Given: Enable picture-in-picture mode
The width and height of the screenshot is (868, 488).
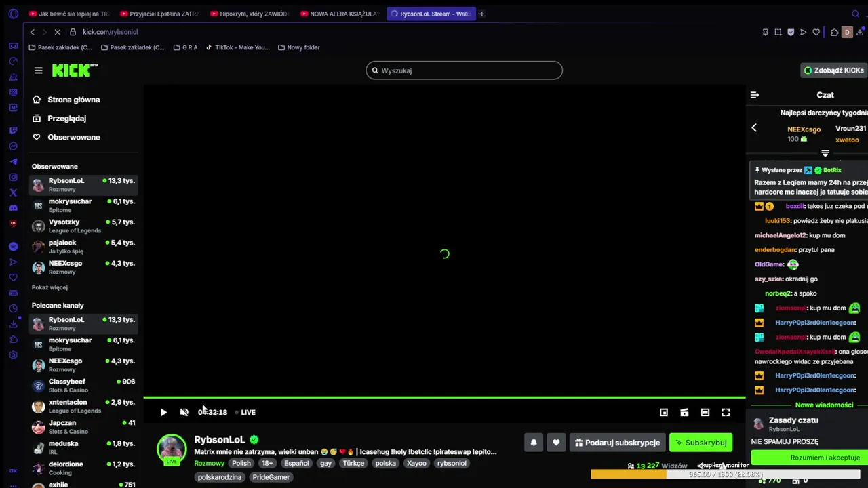Looking at the screenshot, I should tap(664, 412).
